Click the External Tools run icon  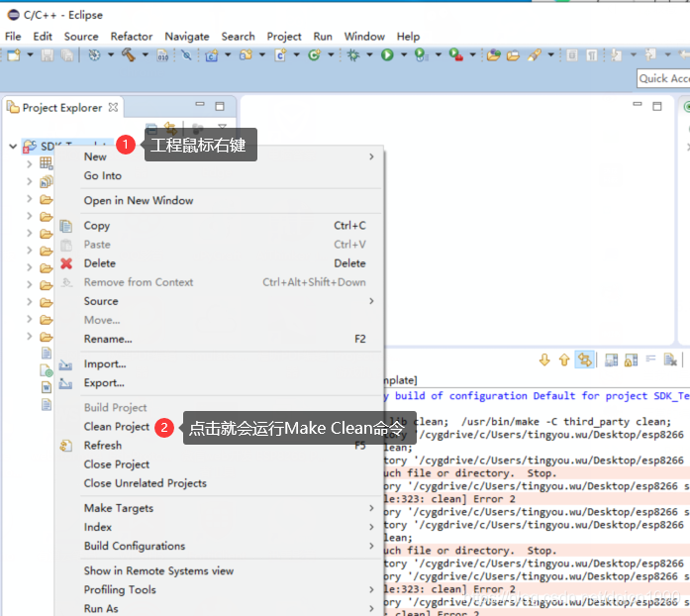click(456, 55)
